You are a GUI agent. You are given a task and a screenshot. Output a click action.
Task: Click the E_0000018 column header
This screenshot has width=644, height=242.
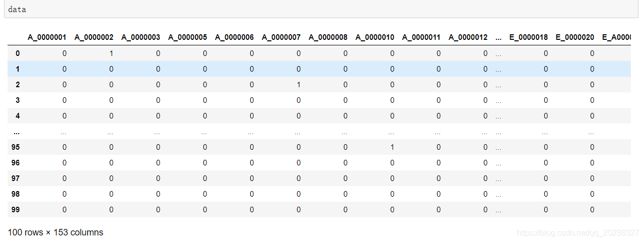(528, 37)
